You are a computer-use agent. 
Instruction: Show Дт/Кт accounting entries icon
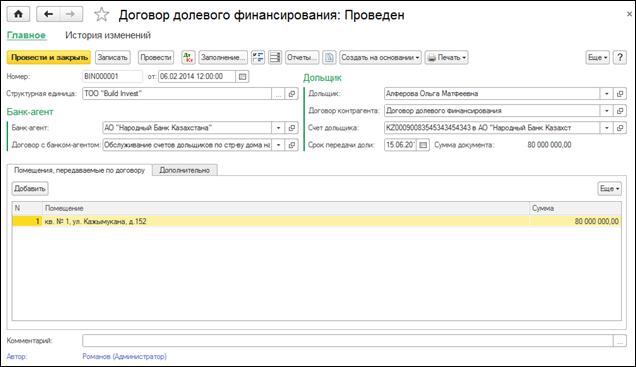(188, 58)
